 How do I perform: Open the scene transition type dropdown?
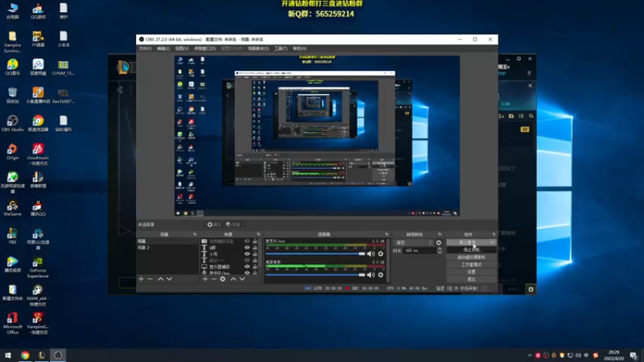click(413, 243)
